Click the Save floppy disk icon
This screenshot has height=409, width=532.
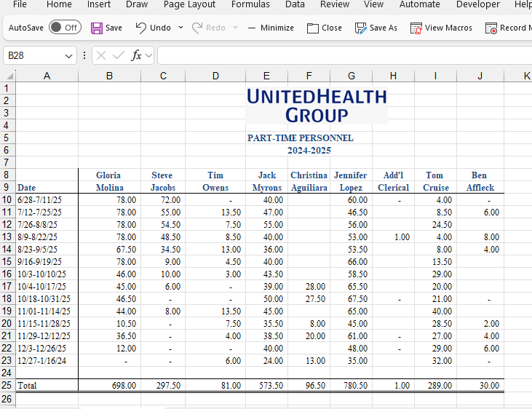click(97, 28)
